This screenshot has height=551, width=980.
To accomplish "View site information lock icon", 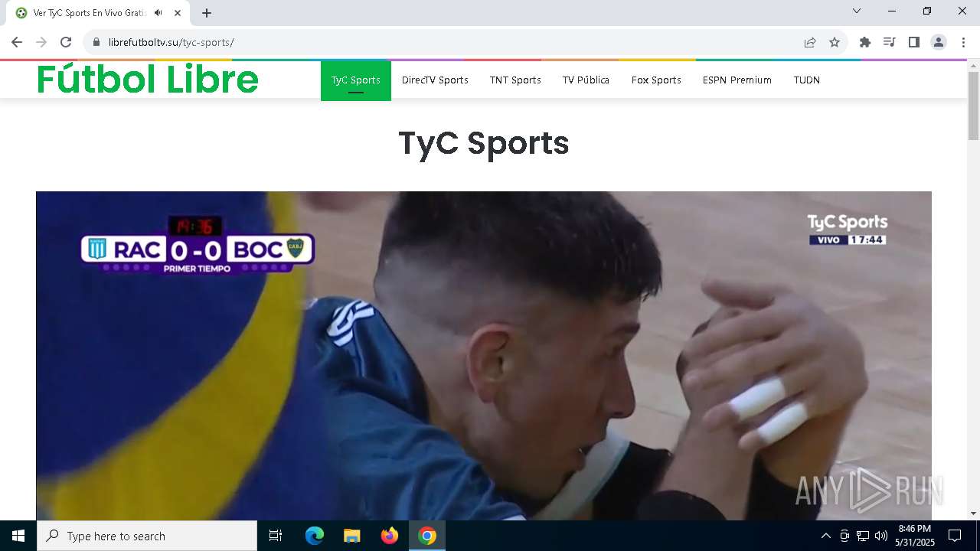I will pyautogui.click(x=96, y=42).
